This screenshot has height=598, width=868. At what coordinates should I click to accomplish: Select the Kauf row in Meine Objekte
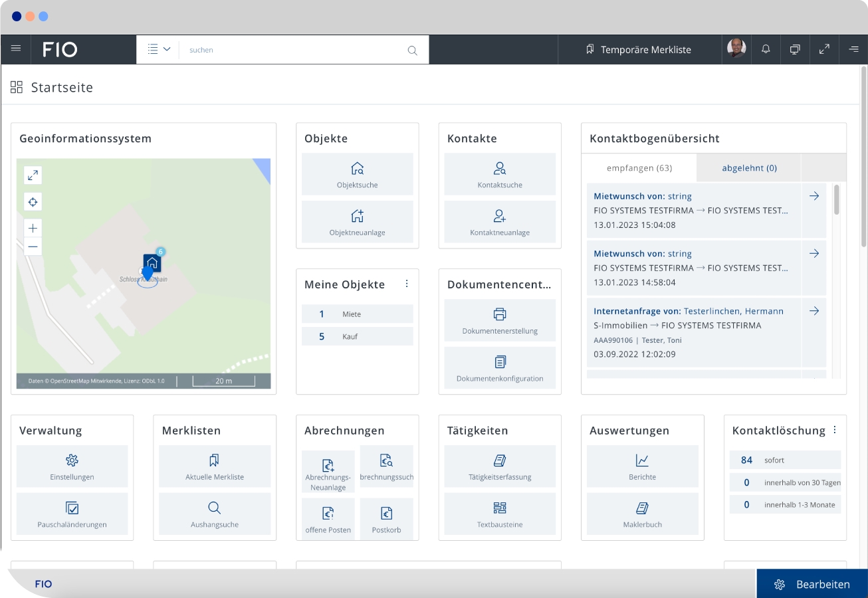point(358,336)
